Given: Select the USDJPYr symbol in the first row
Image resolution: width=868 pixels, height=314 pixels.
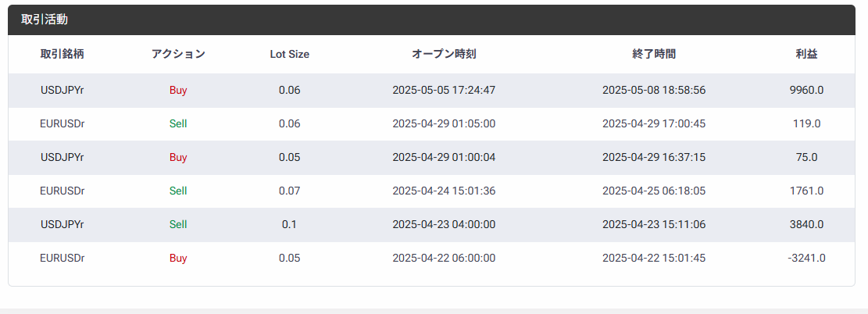Looking at the screenshot, I should tap(62, 91).
